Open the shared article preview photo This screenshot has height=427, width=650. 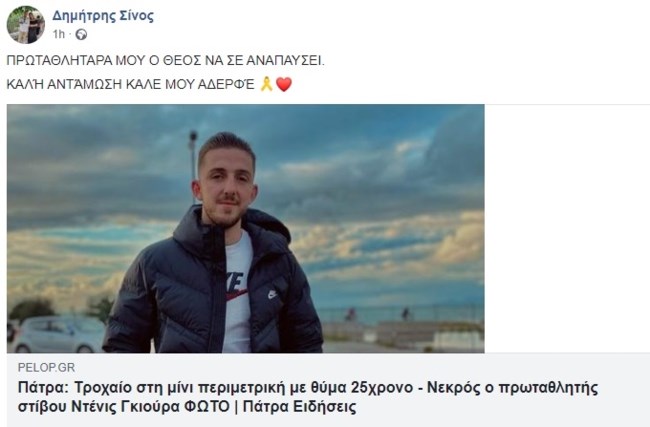[245, 228]
